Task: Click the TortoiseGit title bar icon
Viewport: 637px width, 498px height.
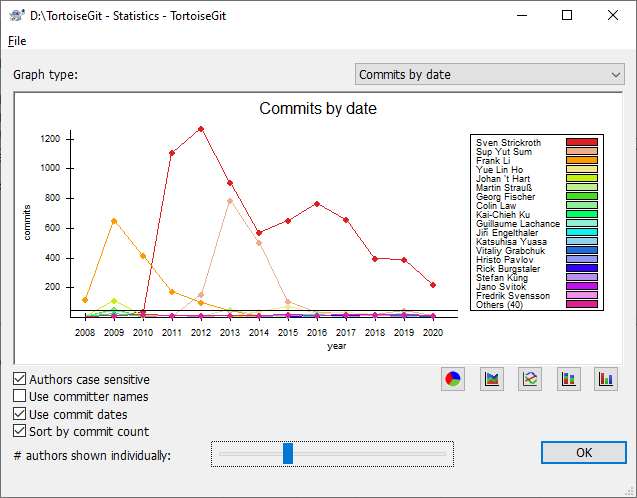Action: (x=17, y=15)
